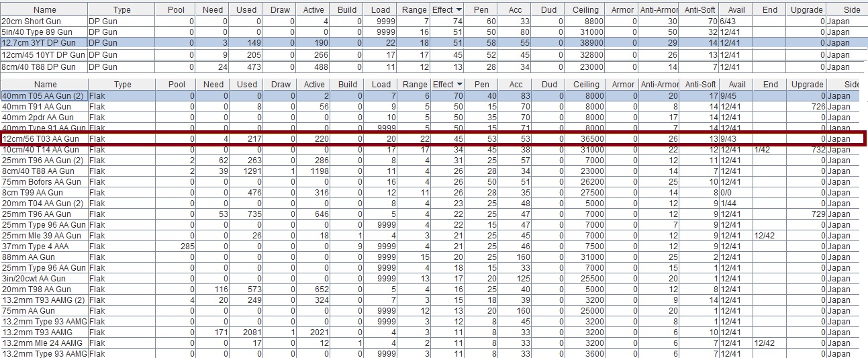This screenshot has height=358, width=868.
Task: Click the End header in the Flak table
Action: point(771,85)
